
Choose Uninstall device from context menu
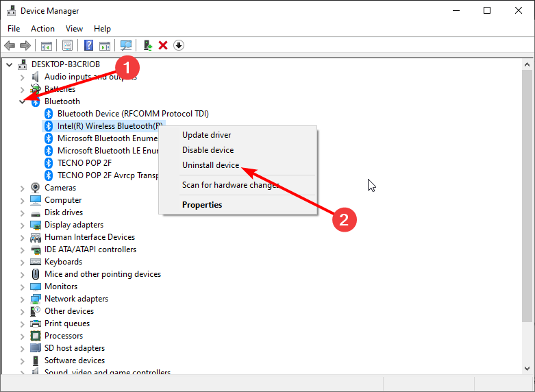pos(238,165)
